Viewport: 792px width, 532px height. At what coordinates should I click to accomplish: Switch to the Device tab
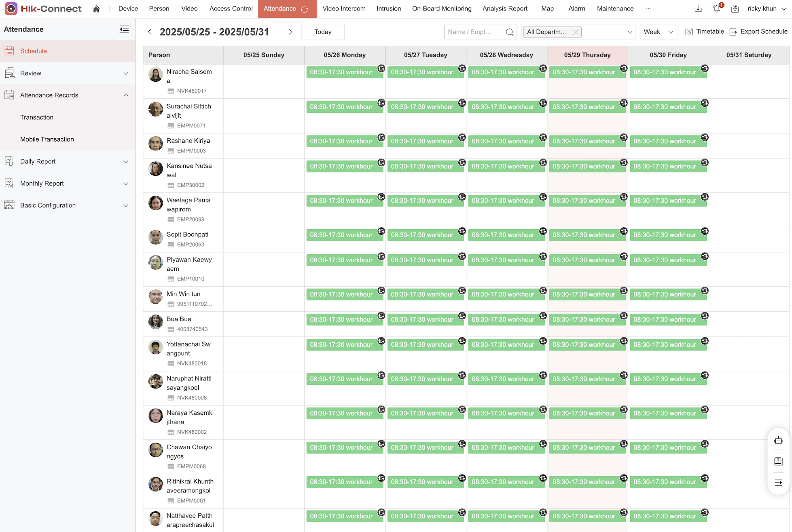click(128, 8)
